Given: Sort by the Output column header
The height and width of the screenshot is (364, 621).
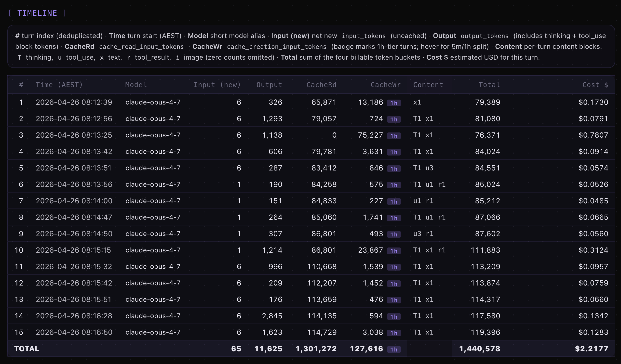Looking at the screenshot, I should 269,85.
